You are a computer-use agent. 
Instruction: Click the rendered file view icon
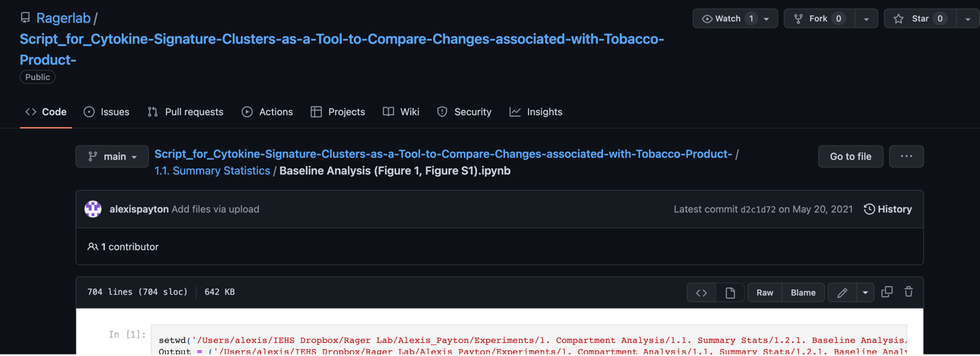(x=730, y=293)
